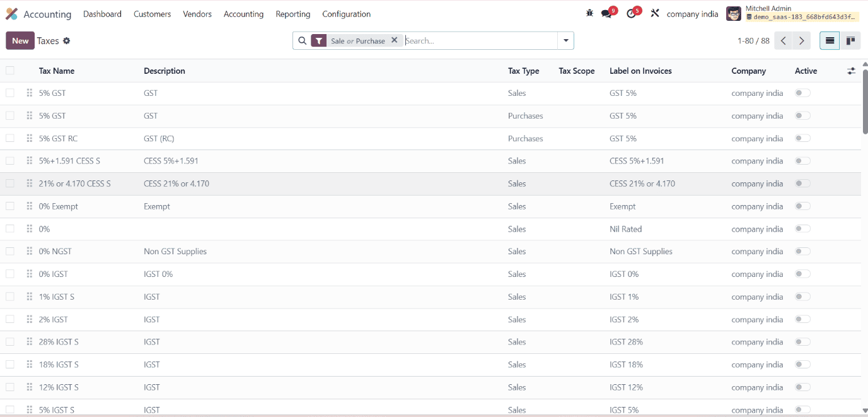The image size is (868, 417).
Task: Click the developer tools wrench icon
Action: click(x=655, y=13)
